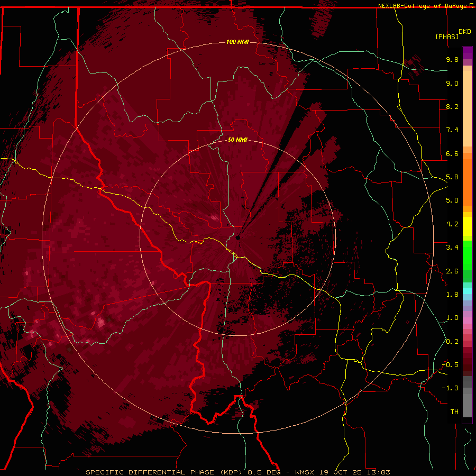This screenshot has height=476, width=476.
Task: Click the 50 NMI range ring label
Action: [237, 140]
